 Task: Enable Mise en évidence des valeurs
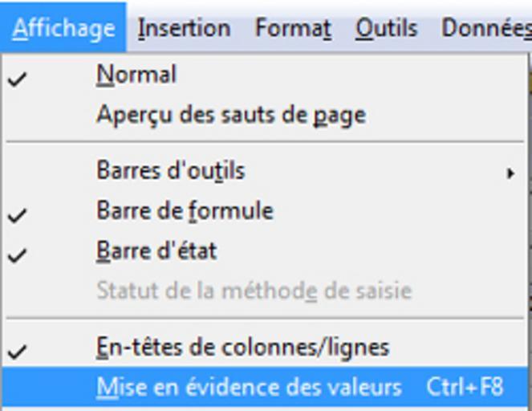pos(249,387)
